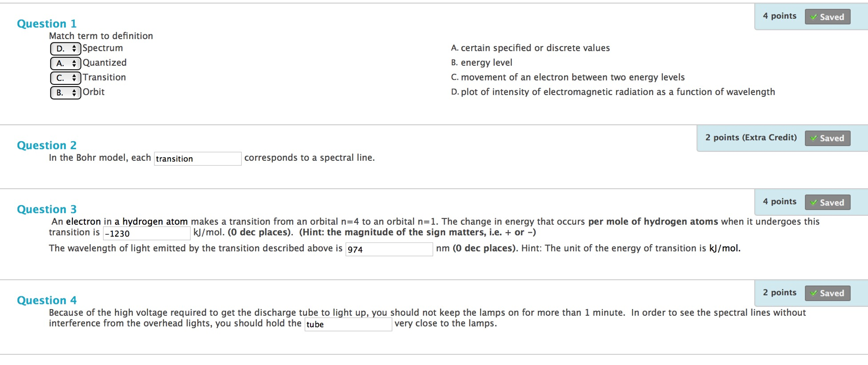868x365 pixels.
Task: Click the green checkmark on Question 1 Saved
Action: 813,17
